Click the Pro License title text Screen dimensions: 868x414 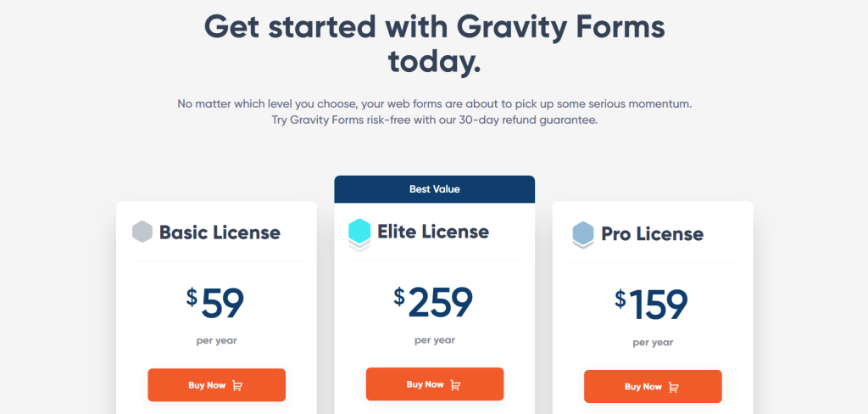(x=652, y=233)
